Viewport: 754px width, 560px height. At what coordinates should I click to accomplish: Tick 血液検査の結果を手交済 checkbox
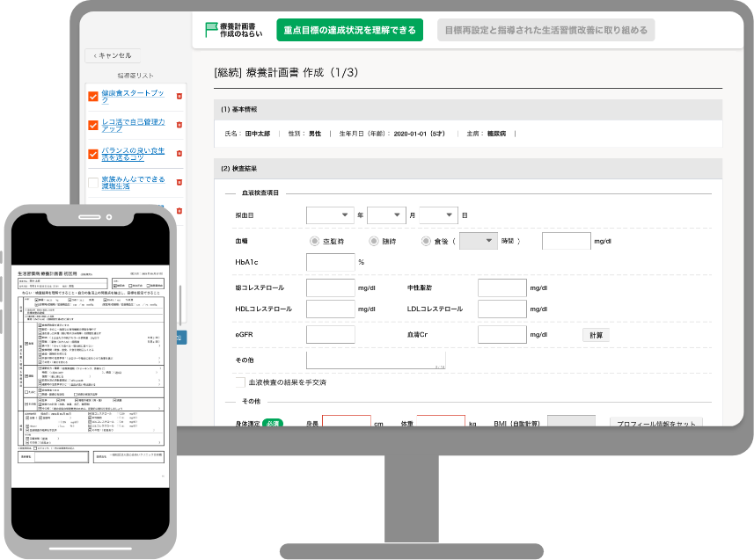pyautogui.click(x=240, y=382)
